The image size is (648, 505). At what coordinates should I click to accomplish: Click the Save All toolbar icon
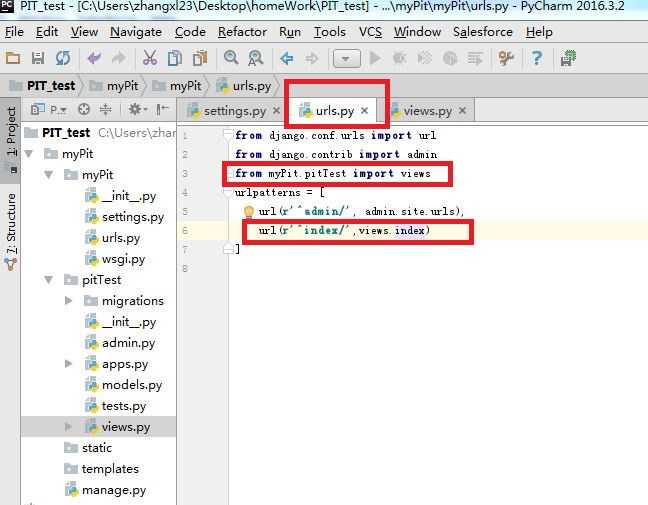click(x=38, y=58)
